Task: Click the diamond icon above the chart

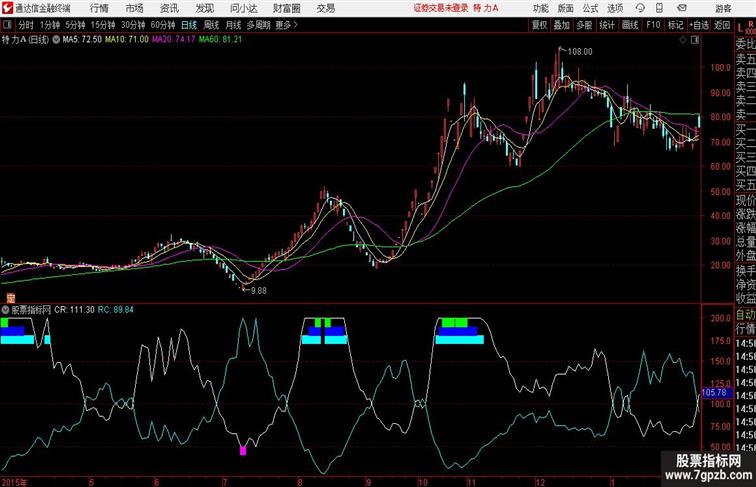Action: [683, 40]
